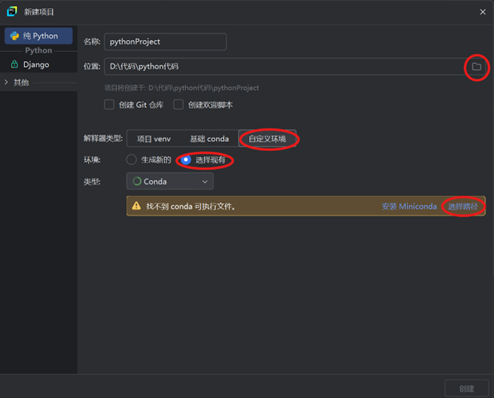Open the Conda type dropdown
This screenshot has width=494, height=398.
pos(170,181)
